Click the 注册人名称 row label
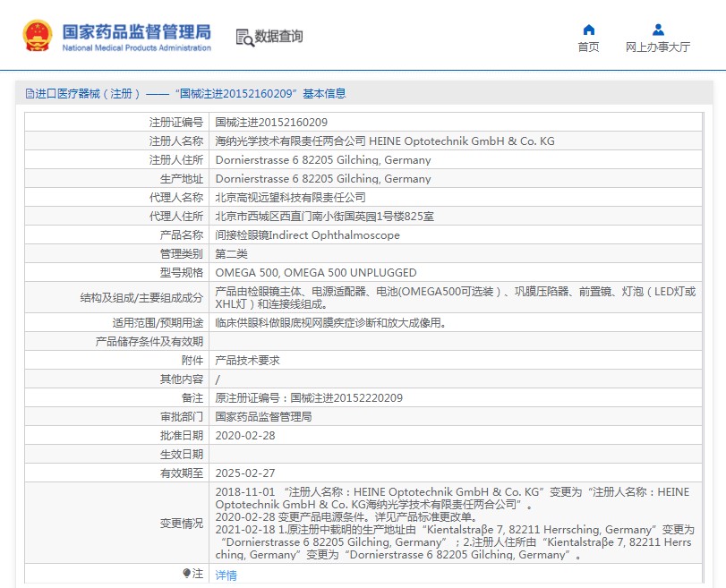Image resolution: width=726 pixels, height=588 pixels. coord(176,141)
